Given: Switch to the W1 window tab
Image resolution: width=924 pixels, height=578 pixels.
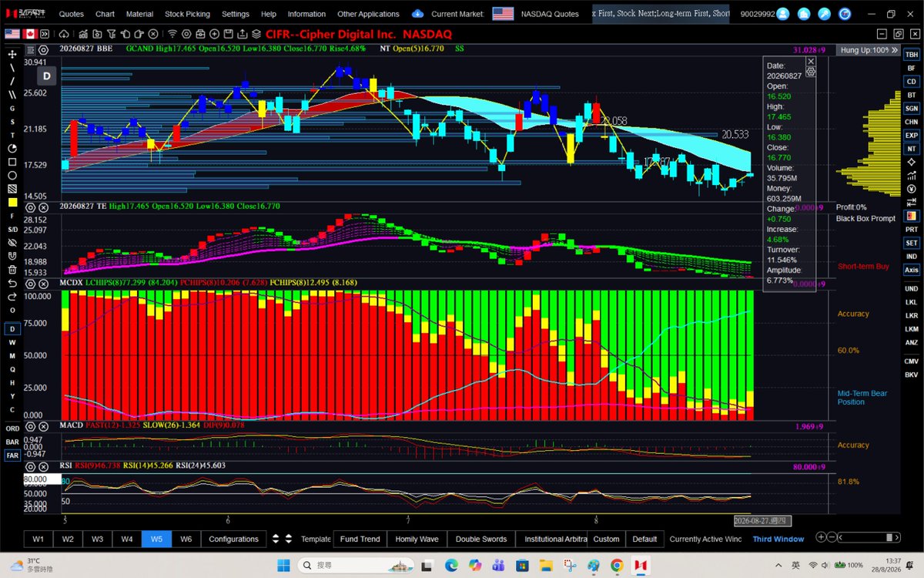Looking at the screenshot, I should point(38,539).
